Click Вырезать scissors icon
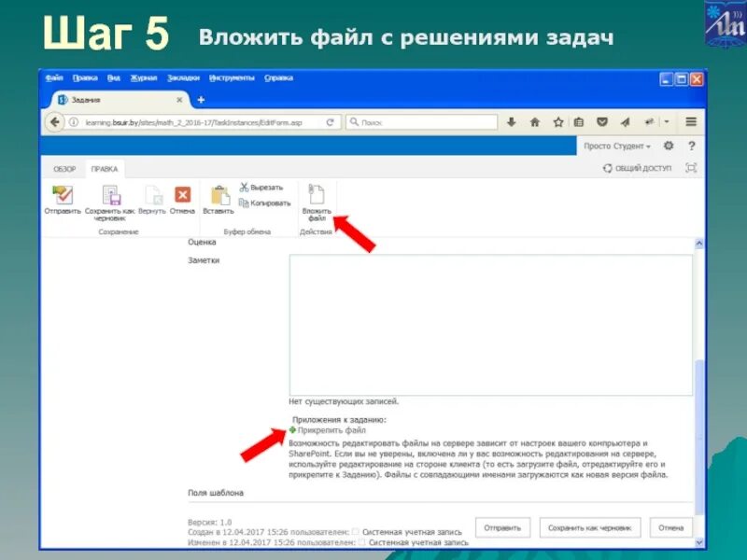Screen dimensions: 747x560 tap(244, 188)
